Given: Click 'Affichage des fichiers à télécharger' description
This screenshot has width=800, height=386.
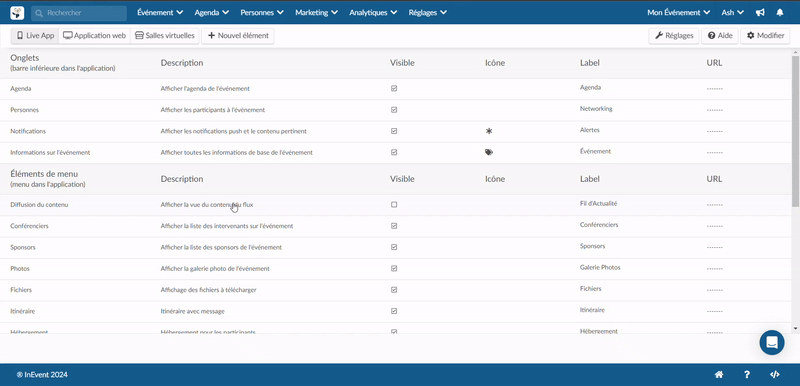Looking at the screenshot, I should click(208, 290).
